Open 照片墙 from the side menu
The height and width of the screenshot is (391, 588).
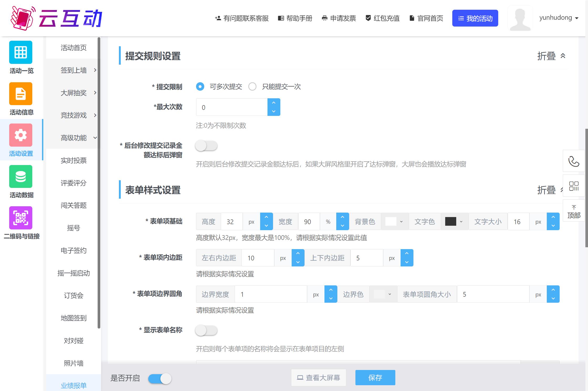coord(74,363)
